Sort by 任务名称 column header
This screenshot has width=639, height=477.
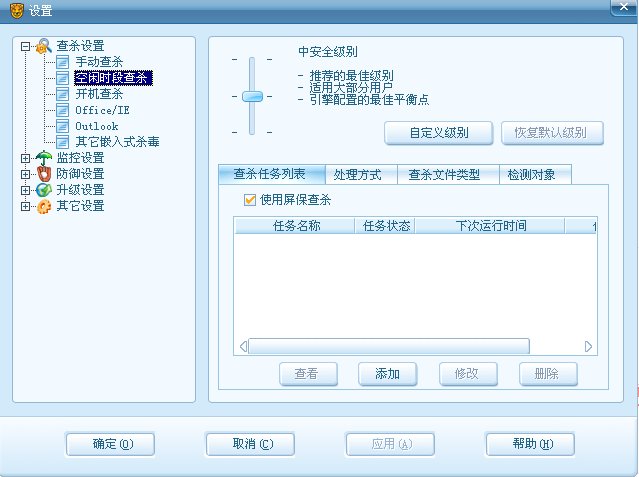295,226
